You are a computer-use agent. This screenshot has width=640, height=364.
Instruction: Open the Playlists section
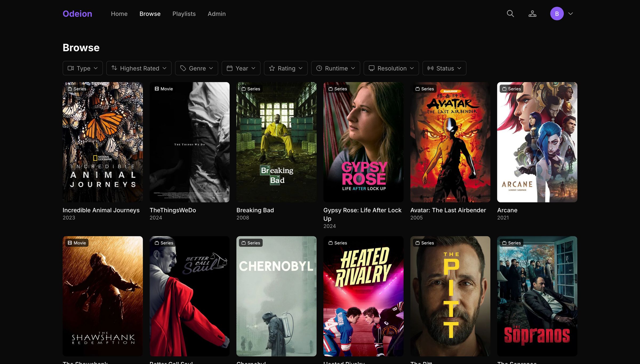pyautogui.click(x=184, y=14)
